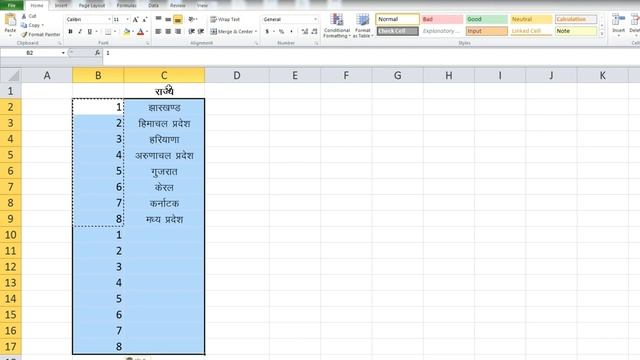Viewport: 640px width, 360px height.
Task: Expand the cell styles gallery
Action: (x=602, y=35)
